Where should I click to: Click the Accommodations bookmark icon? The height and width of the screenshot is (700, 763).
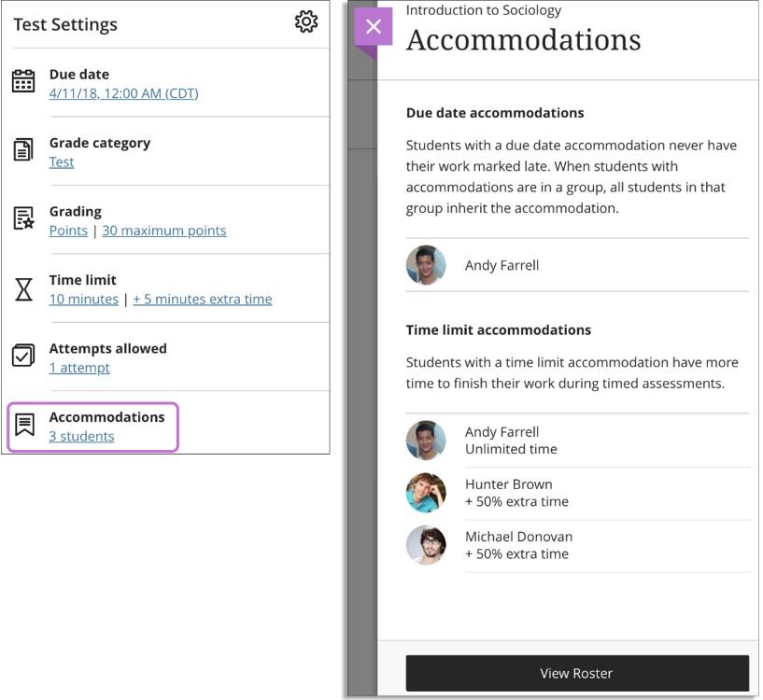click(24, 425)
